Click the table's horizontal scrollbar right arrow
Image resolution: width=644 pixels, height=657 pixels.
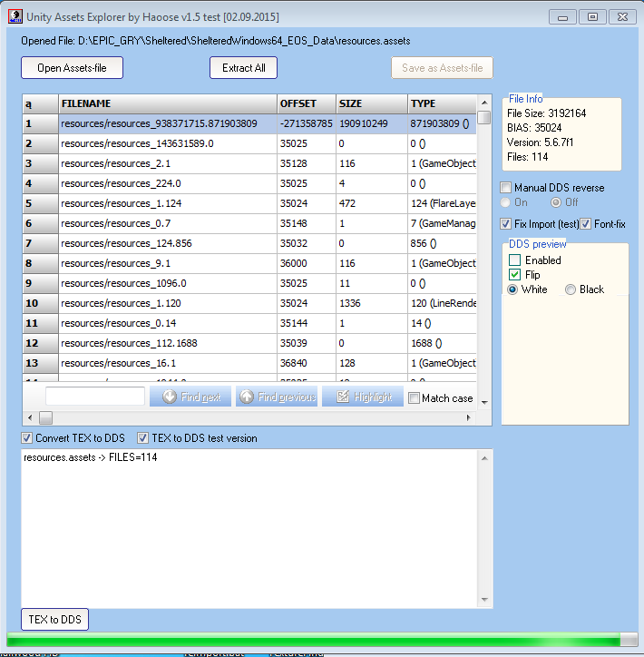pos(469,417)
